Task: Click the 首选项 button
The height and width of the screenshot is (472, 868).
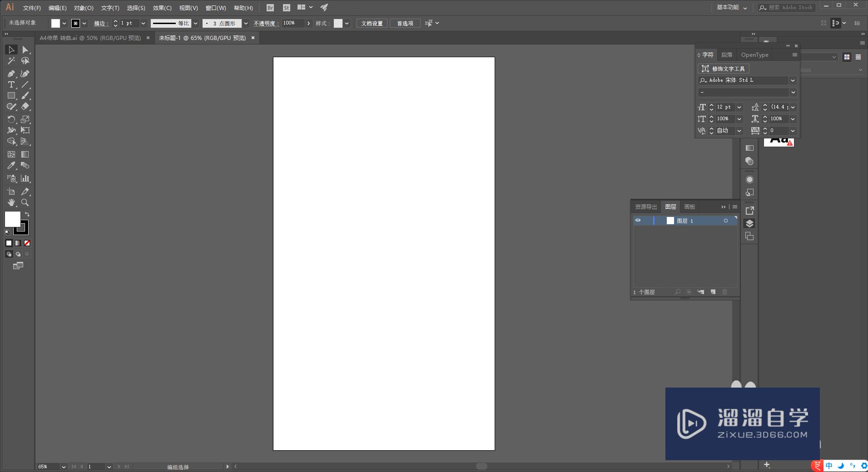Action: pyautogui.click(x=405, y=23)
